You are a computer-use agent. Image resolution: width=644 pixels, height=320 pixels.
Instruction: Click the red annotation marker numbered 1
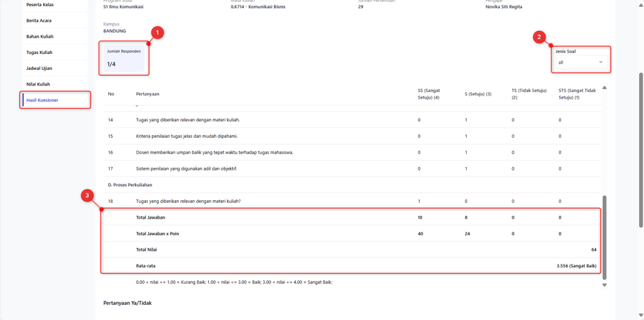point(158,33)
